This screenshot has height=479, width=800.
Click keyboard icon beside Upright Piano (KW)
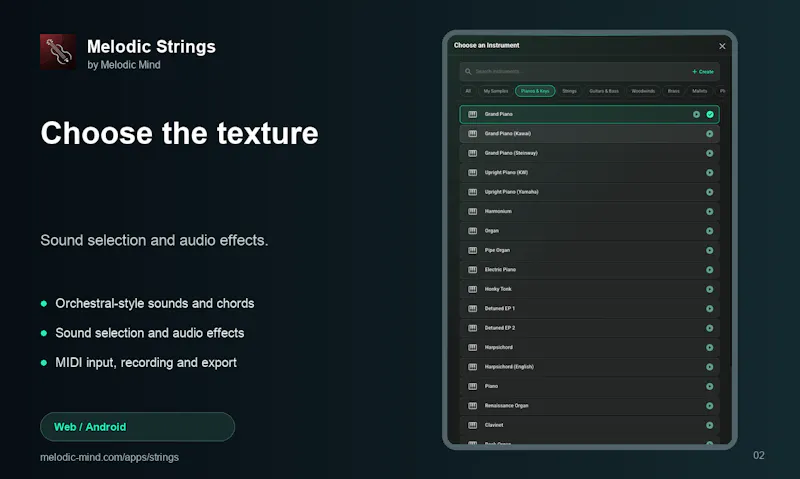(x=472, y=172)
